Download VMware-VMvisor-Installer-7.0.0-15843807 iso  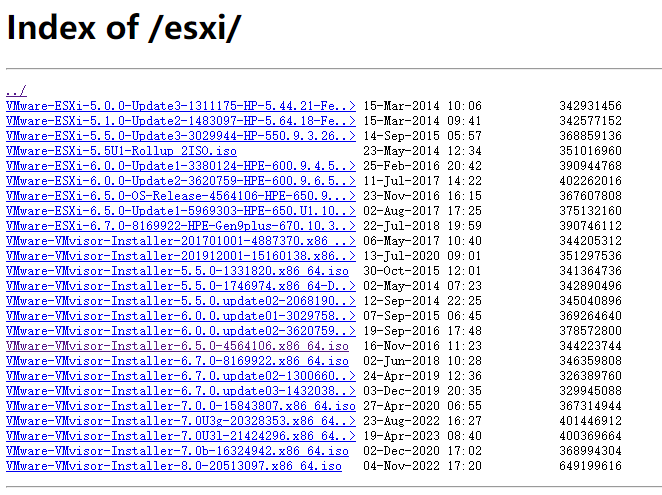click(181, 406)
